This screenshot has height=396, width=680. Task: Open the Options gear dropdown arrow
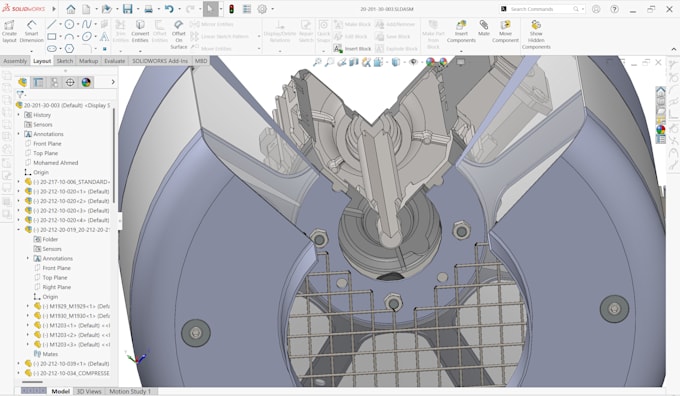point(273,9)
